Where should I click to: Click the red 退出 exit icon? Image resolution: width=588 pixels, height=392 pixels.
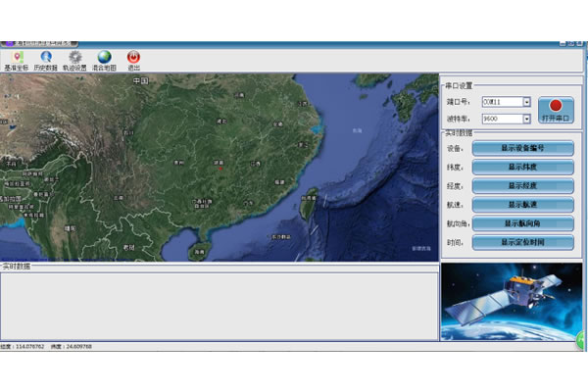coord(133,57)
